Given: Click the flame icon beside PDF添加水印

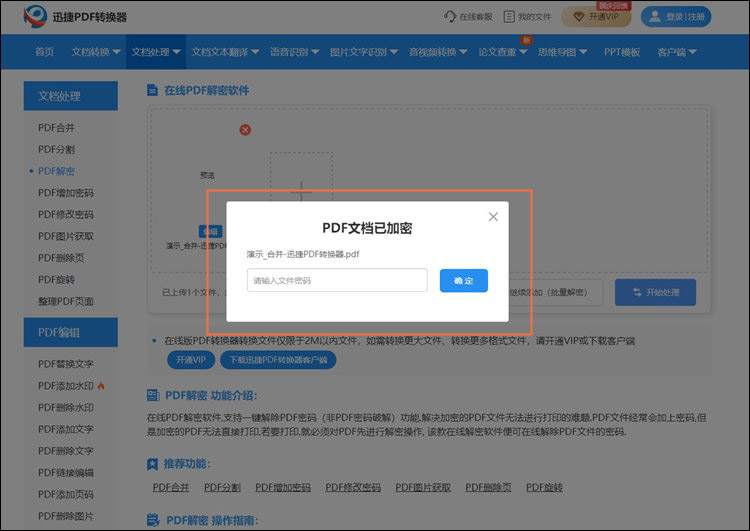Looking at the screenshot, I should [101, 386].
